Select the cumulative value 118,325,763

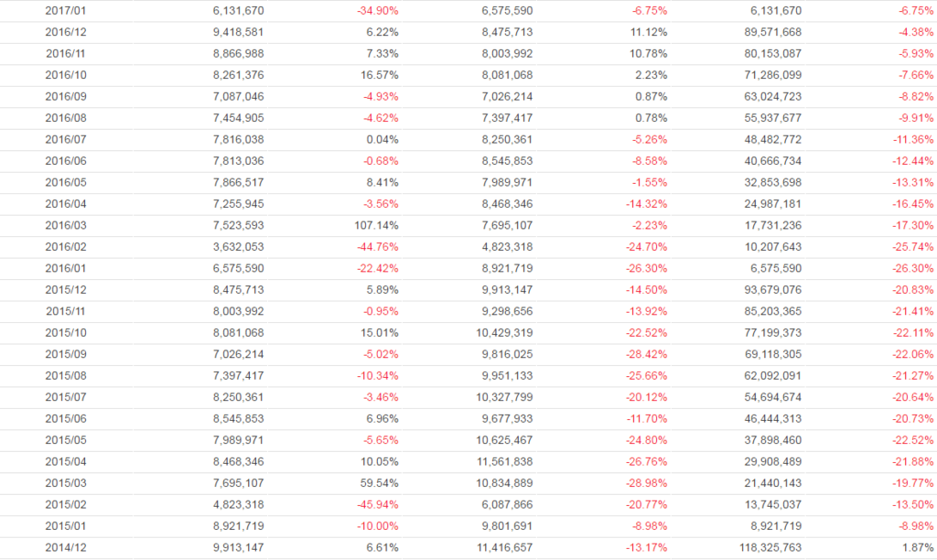pyautogui.click(x=763, y=547)
